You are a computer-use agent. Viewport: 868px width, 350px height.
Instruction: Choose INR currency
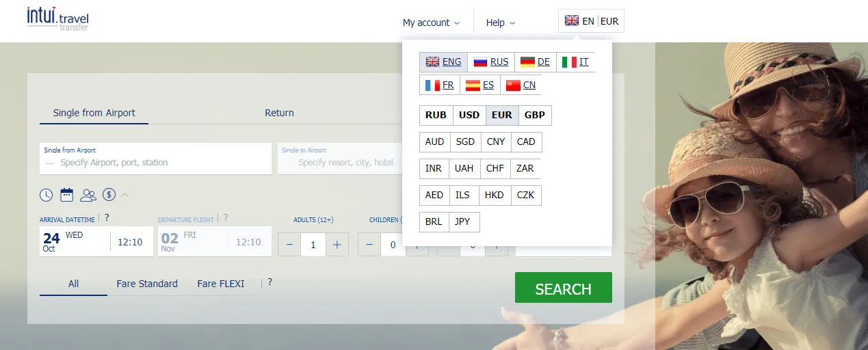(434, 168)
